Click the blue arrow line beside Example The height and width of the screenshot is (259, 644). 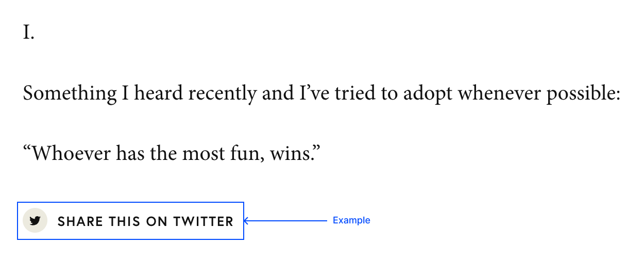click(x=285, y=221)
